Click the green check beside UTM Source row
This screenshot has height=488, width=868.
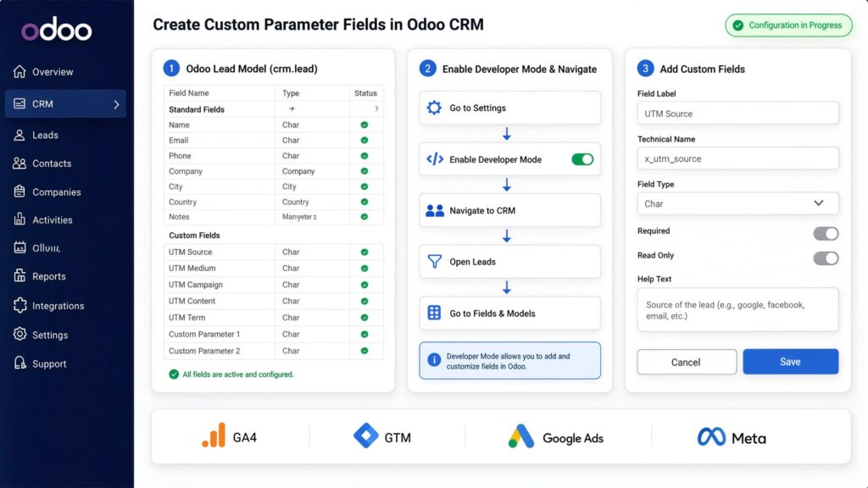click(364, 252)
